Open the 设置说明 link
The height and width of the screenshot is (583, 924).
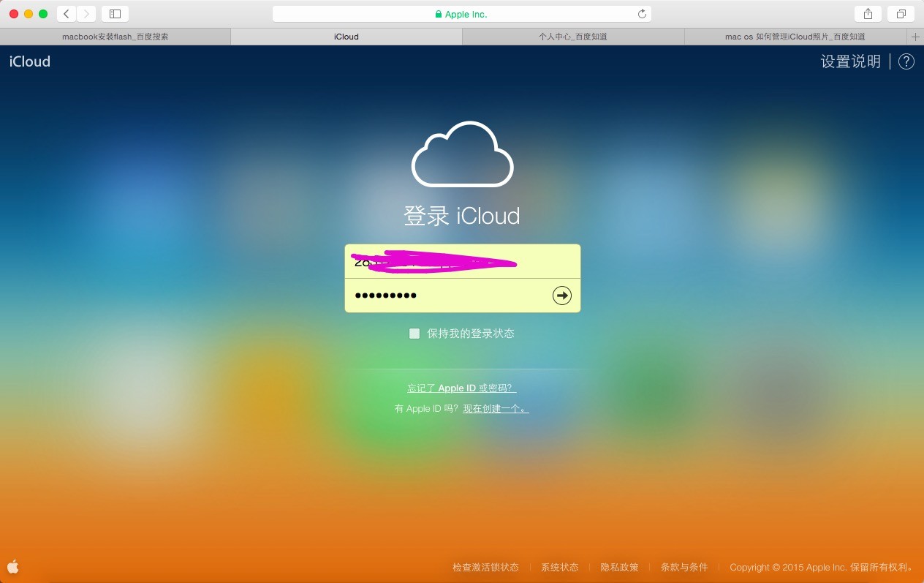(851, 61)
